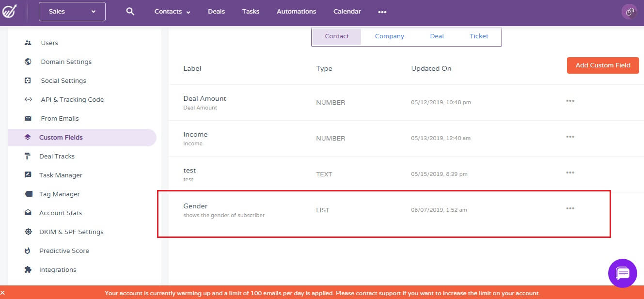Screen dimensions: 644x299
Task: Open more options for Gender field
Action: tap(570, 208)
